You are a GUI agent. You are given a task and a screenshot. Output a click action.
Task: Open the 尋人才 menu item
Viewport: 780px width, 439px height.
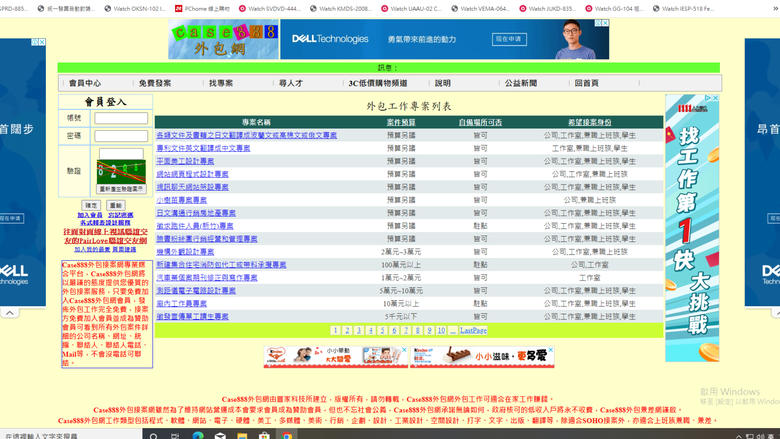291,83
